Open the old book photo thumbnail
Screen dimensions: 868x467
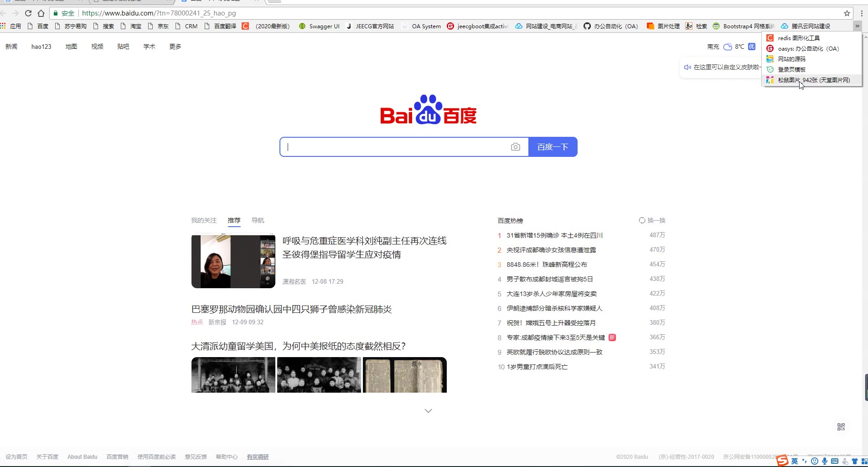pyautogui.click(x=405, y=375)
